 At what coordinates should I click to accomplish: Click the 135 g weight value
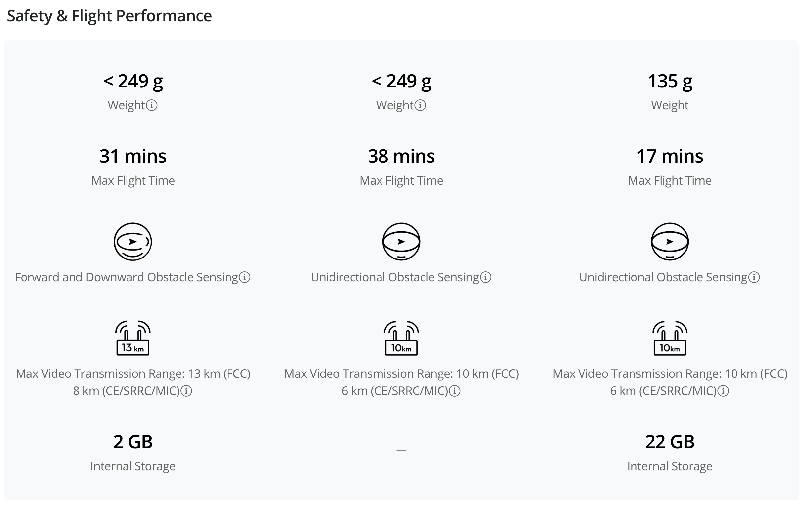pyautogui.click(x=670, y=82)
